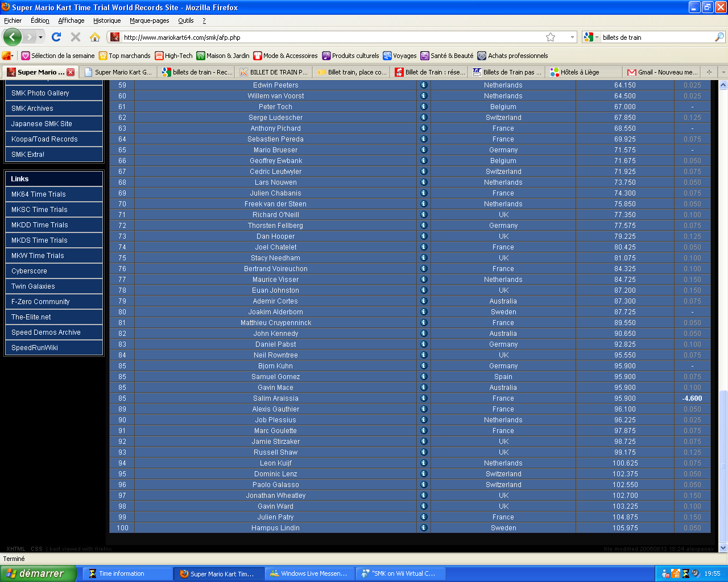Select the 105.975 time cell
Screen dimensions: 728x582
click(625, 528)
